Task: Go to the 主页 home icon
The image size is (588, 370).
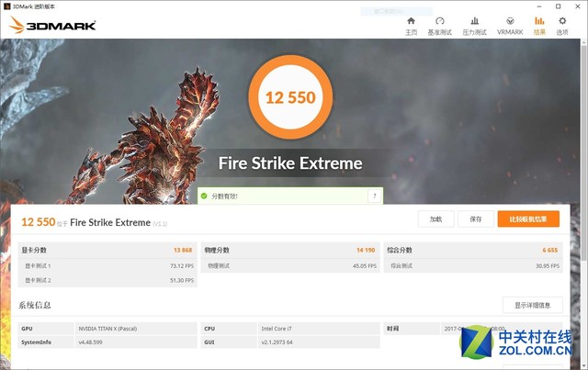Action: pyautogui.click(x=411, y=21)
